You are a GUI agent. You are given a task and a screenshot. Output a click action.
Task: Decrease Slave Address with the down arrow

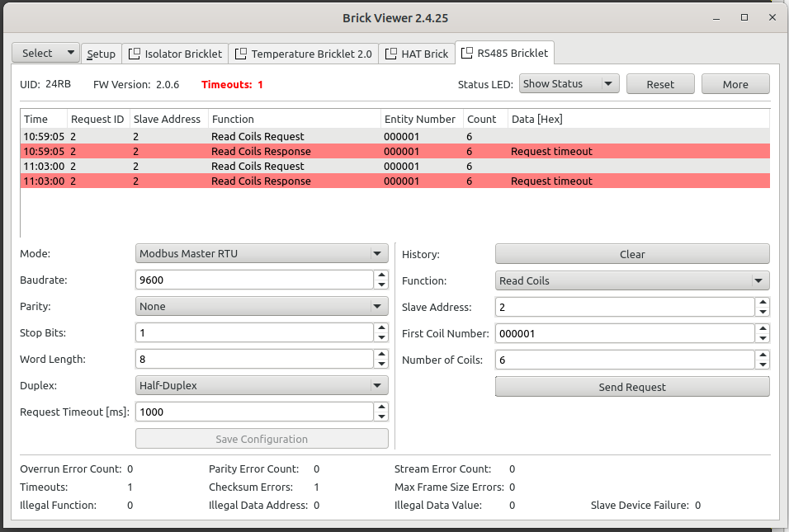tap(763, 312)
